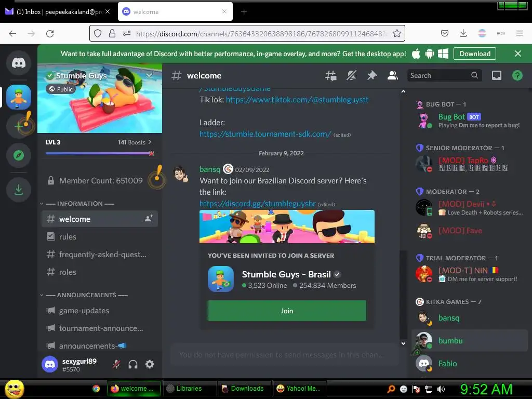Click Download Apps icon in server sidebar
The height and width of the screenshot is (399, 532).
(x=19, y=190)
